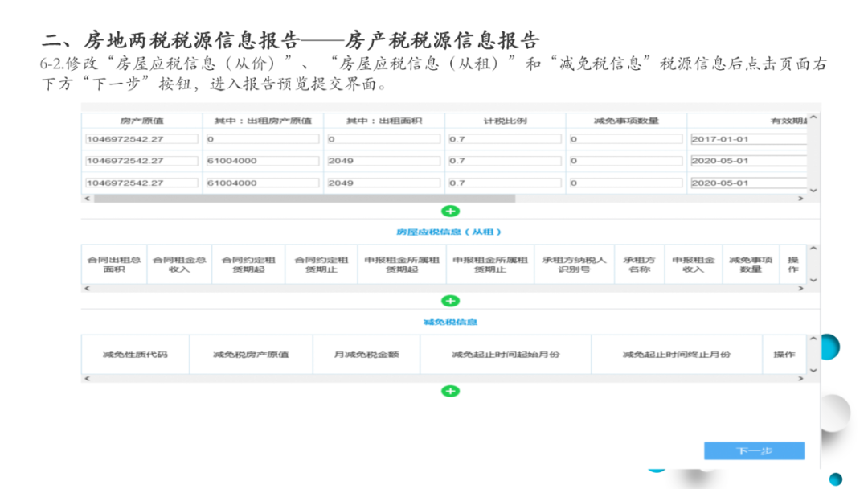This screenshot has height=489, width=868.
Task: Click the 减免事项数量 header above the input rows
Action: coord(626,121)
